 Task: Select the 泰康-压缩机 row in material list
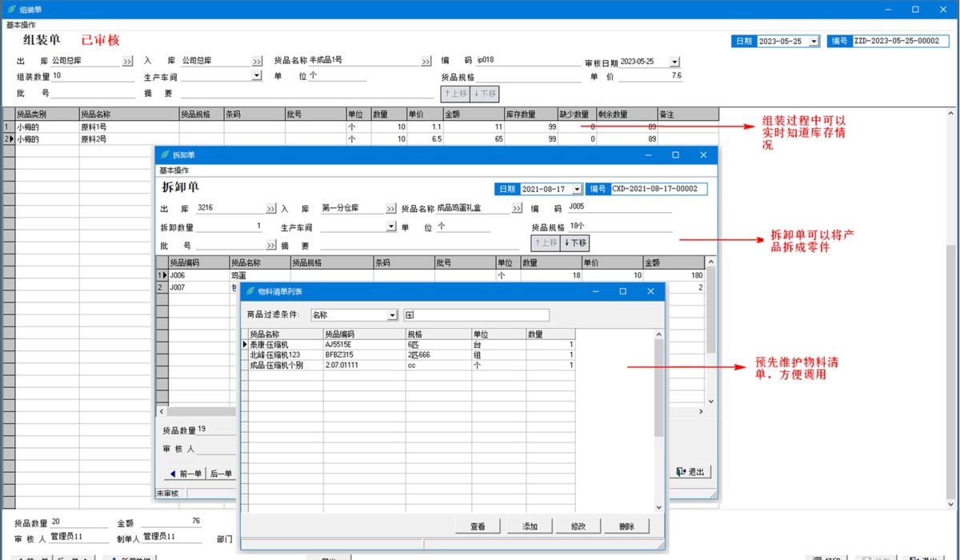point(276,344)
